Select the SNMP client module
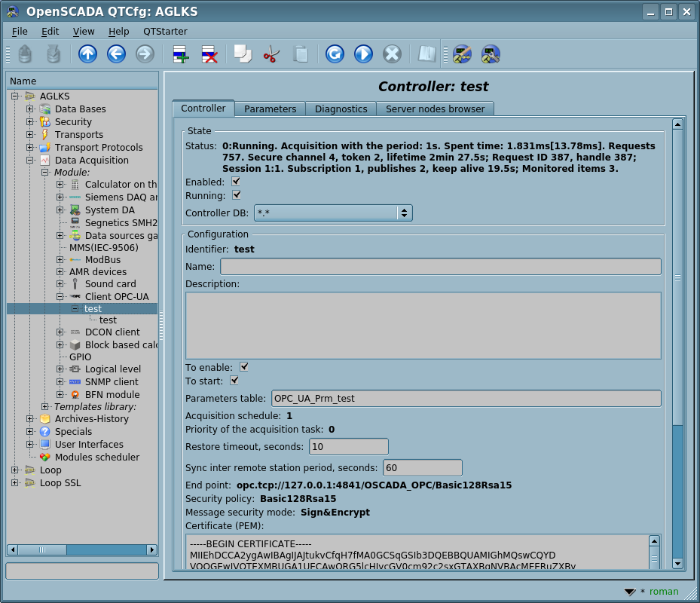700x603 pixels. 112,382
